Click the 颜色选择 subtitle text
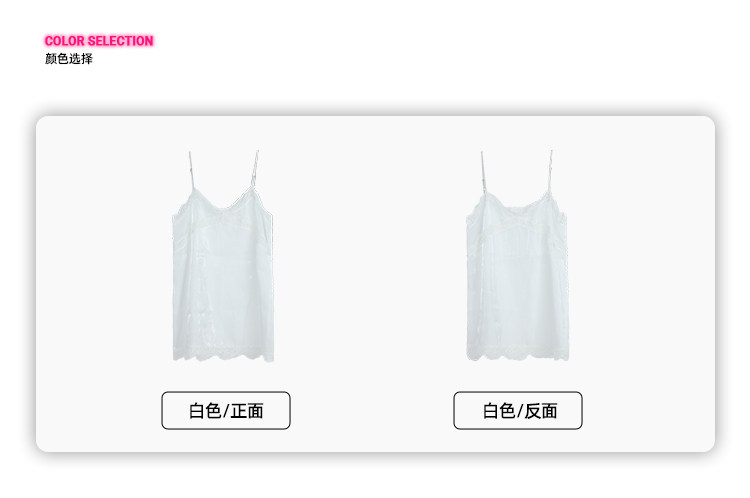 coord(69,59)
